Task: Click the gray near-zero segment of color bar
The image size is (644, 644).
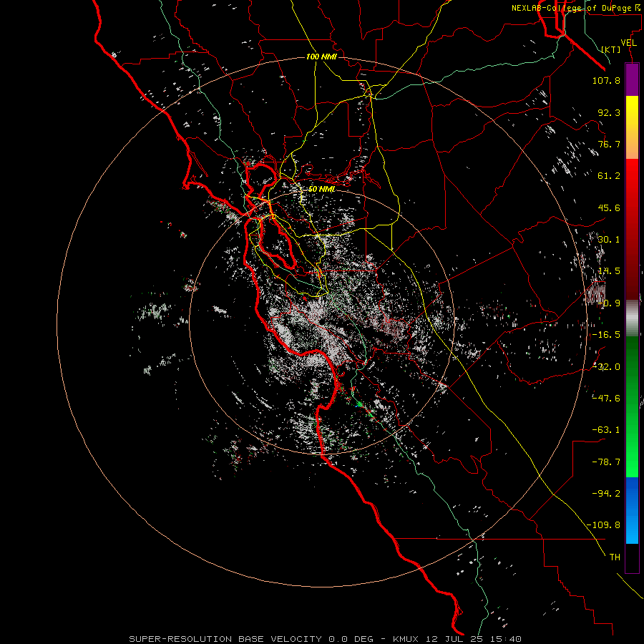Action: pos(632,318)
